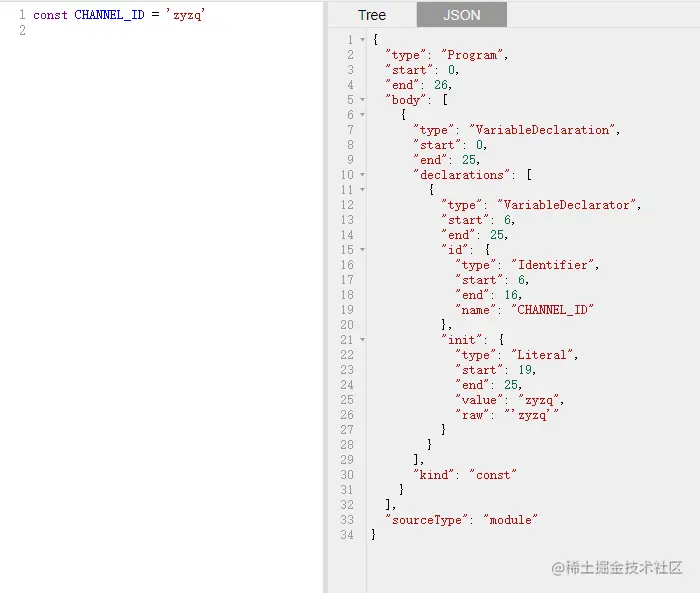Select the JSON tab
This screenshot has height=593, width=700.
(462, 15)
